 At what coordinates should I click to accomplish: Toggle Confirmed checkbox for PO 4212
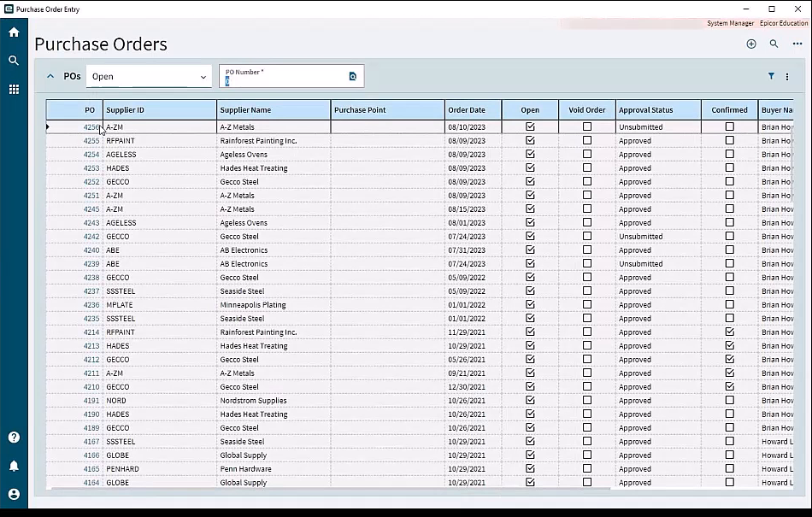point(730,359)
